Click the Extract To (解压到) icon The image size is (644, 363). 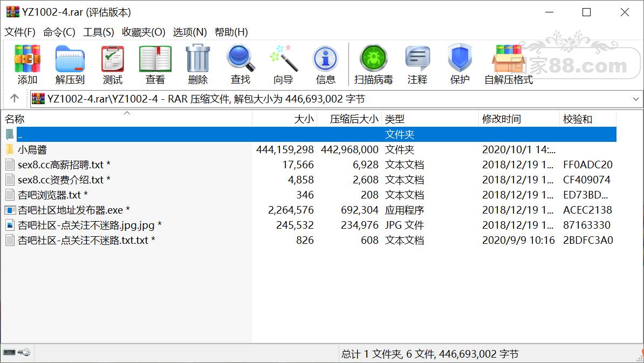(70, 58)
